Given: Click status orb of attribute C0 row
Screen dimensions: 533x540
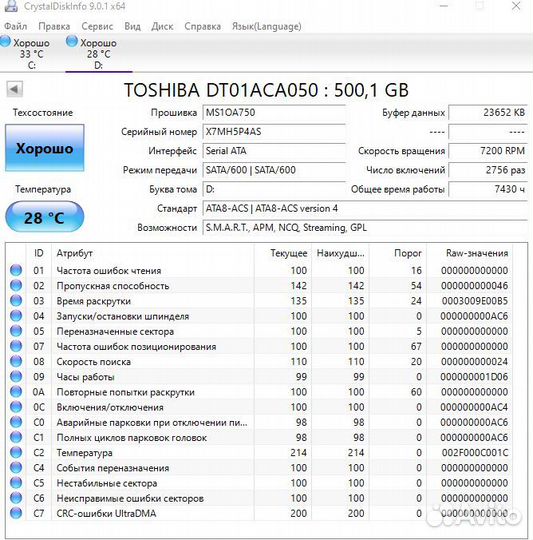Looking at the screenshot, I should coord(16,422).
